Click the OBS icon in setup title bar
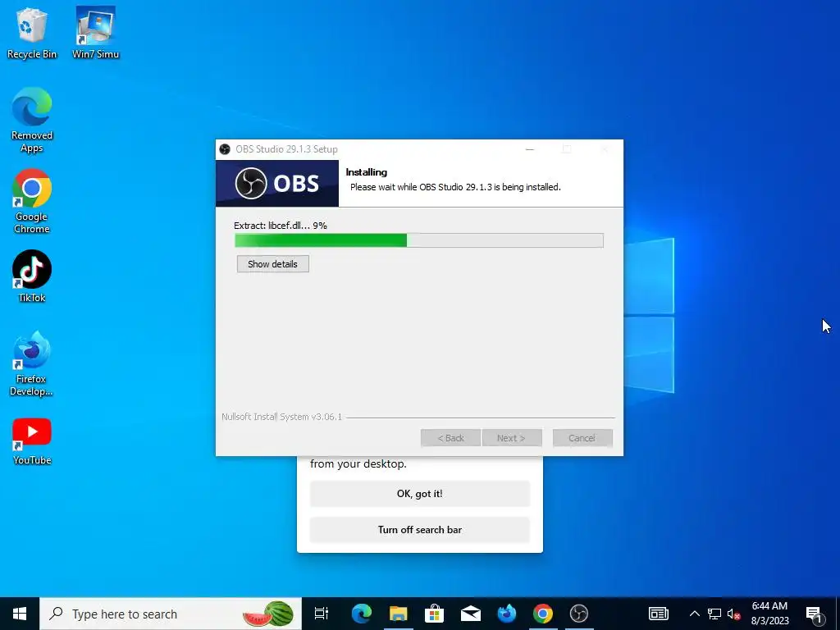 pyautogui.click(x=225, y=149)
